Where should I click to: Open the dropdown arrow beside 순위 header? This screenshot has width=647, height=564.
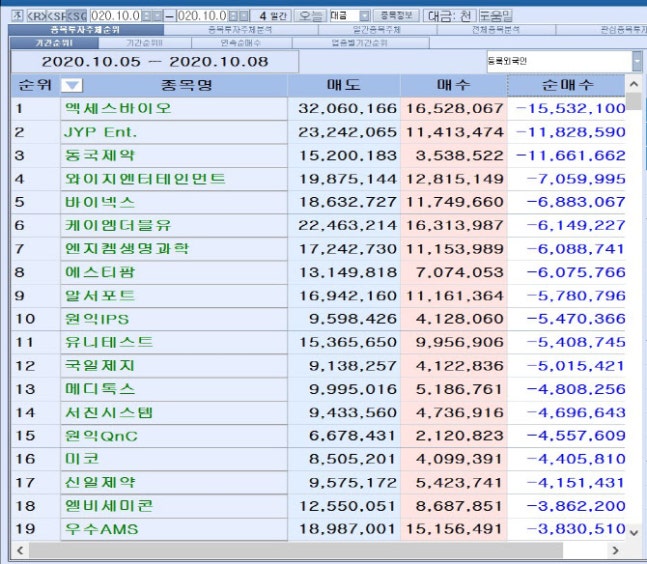click(x=72, y=85)
